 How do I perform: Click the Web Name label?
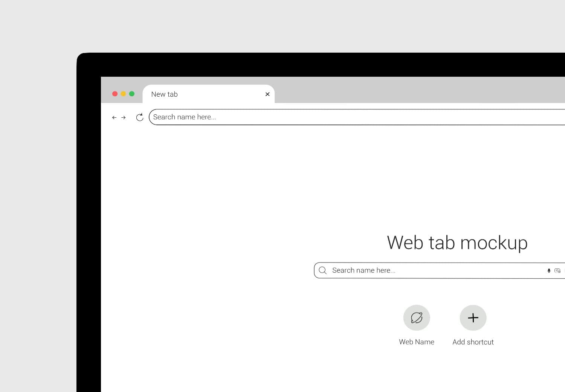coord(417,342)
